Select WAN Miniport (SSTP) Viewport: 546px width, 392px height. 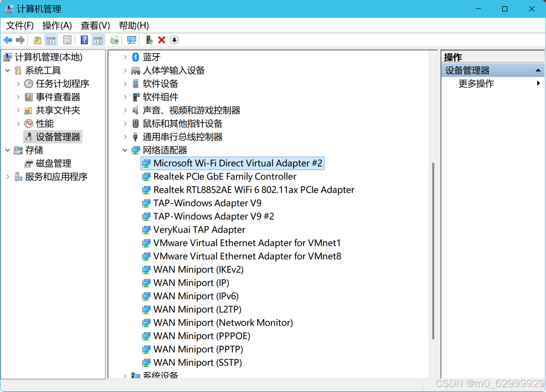point(198,363)
